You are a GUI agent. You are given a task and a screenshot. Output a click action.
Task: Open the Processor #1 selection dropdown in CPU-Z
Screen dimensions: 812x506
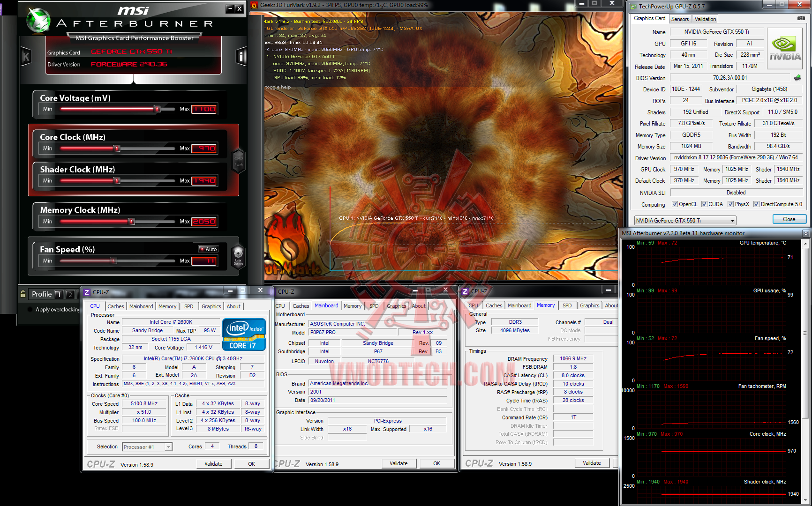coord(147,447)
